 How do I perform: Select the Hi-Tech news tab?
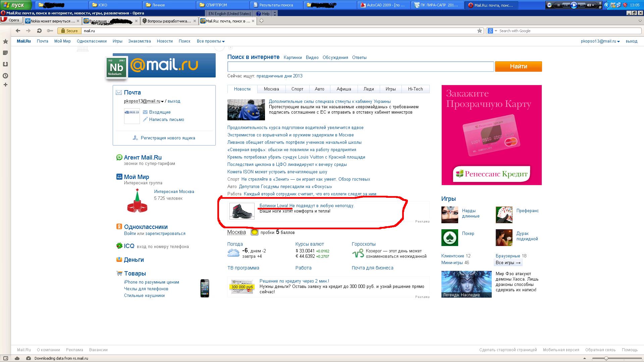pyautogui.click(x=415, y=89)
